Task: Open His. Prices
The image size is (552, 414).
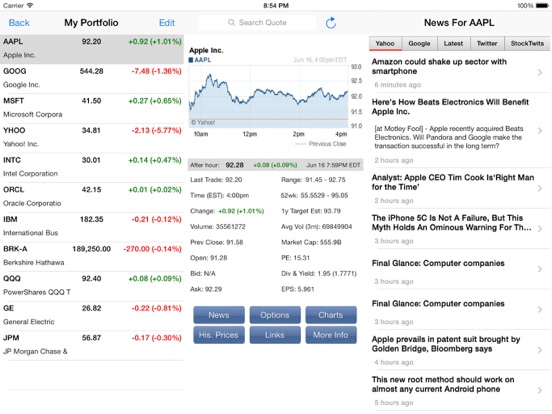Action: [219, 335]
